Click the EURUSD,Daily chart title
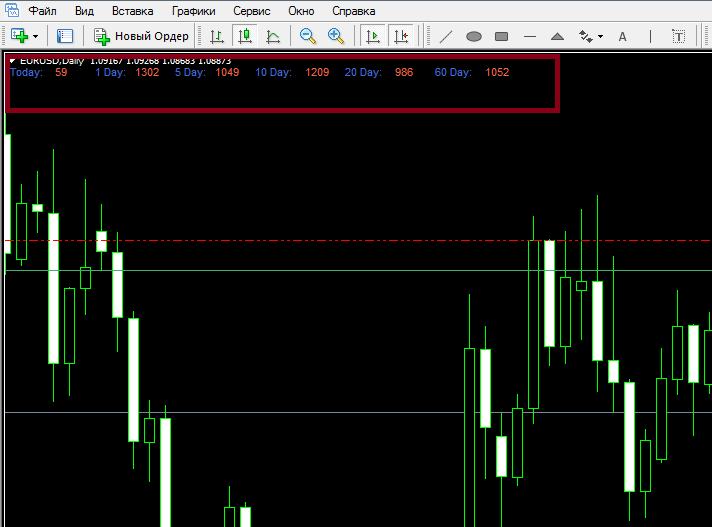 (52, 60)
